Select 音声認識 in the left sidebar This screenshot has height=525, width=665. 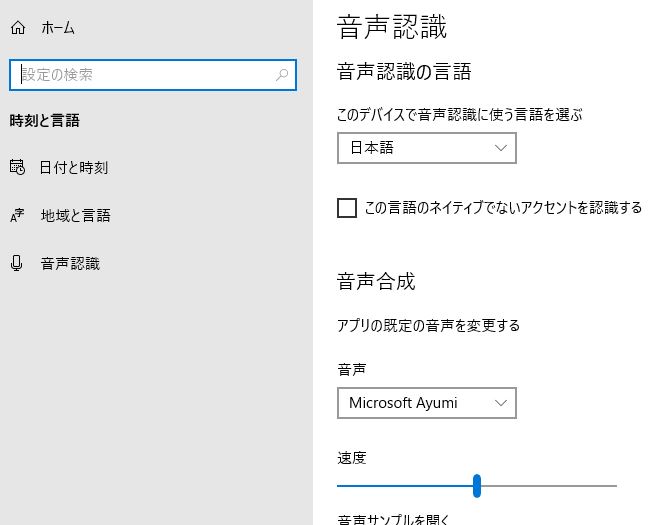pos(70,263)
